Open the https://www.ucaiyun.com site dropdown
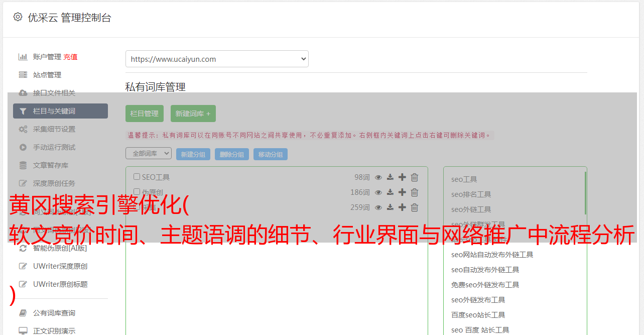This screenshot has width=644, height=335. (x=217, y=59)
